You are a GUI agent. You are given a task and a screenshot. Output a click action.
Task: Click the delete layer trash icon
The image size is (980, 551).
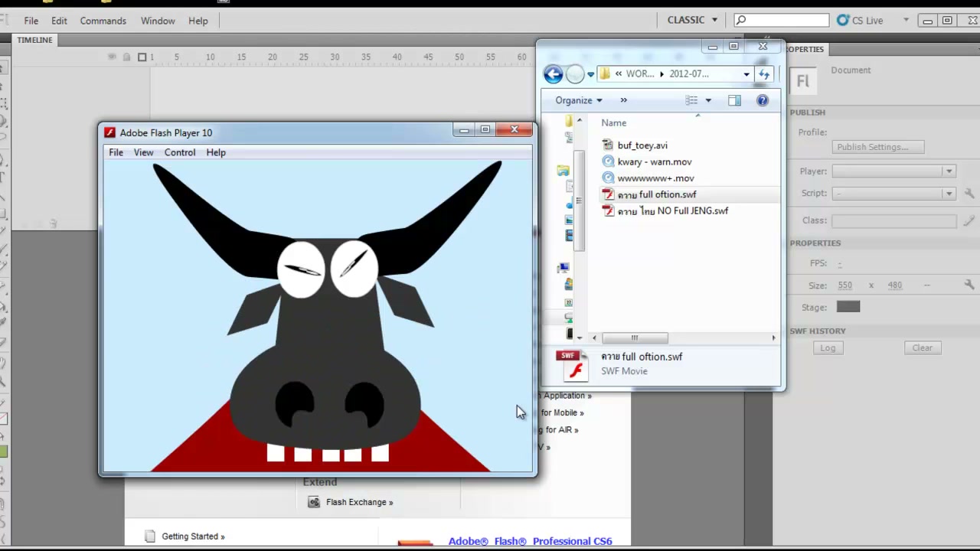coord(53,223)
